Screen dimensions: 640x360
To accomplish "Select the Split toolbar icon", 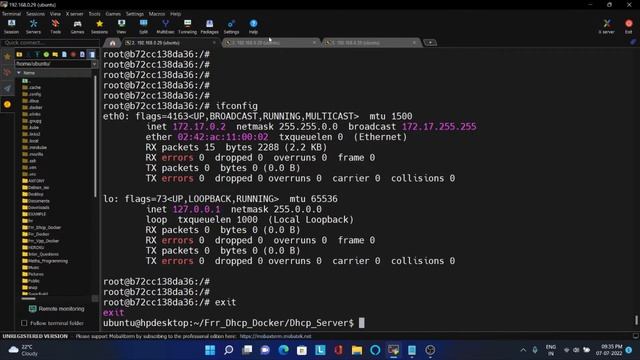I will coord(143,27).
